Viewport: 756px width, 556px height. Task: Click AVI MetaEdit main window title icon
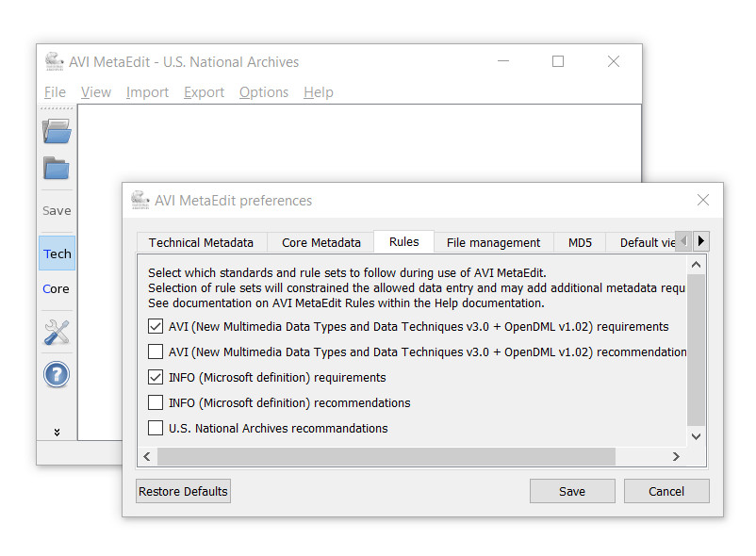click(x=54, y=61)
